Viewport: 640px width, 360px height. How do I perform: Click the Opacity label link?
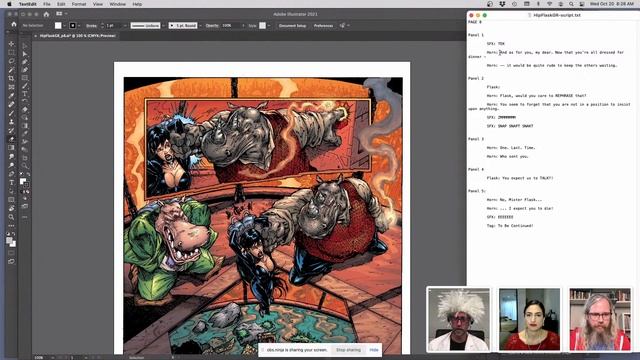click(212, 25)
